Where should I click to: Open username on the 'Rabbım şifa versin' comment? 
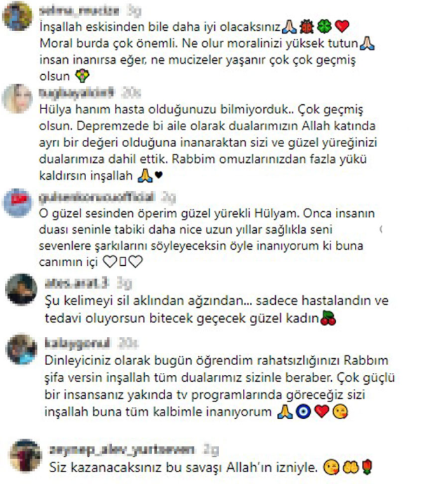78,343
